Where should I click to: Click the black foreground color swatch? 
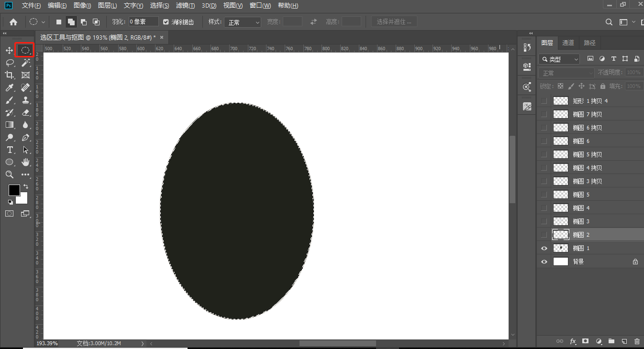coord(14,190)
